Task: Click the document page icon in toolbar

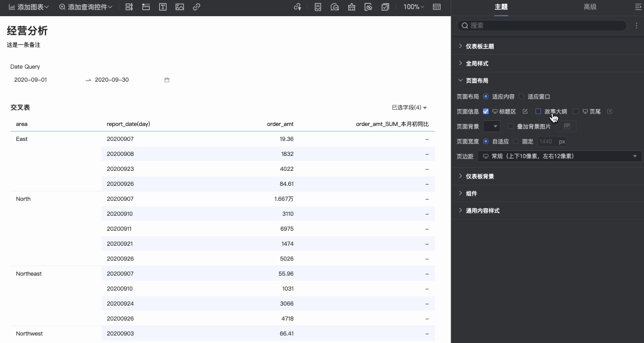Action: point(318,7)
